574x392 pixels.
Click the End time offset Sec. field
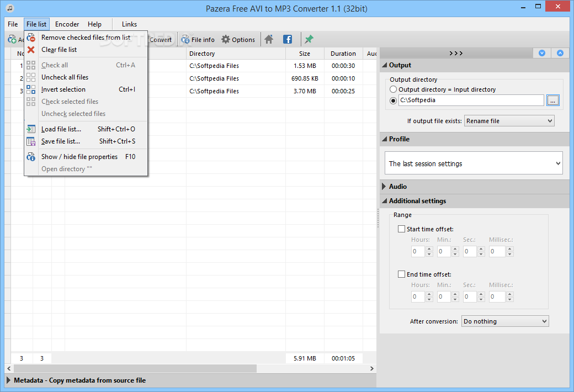coord(470,296)
